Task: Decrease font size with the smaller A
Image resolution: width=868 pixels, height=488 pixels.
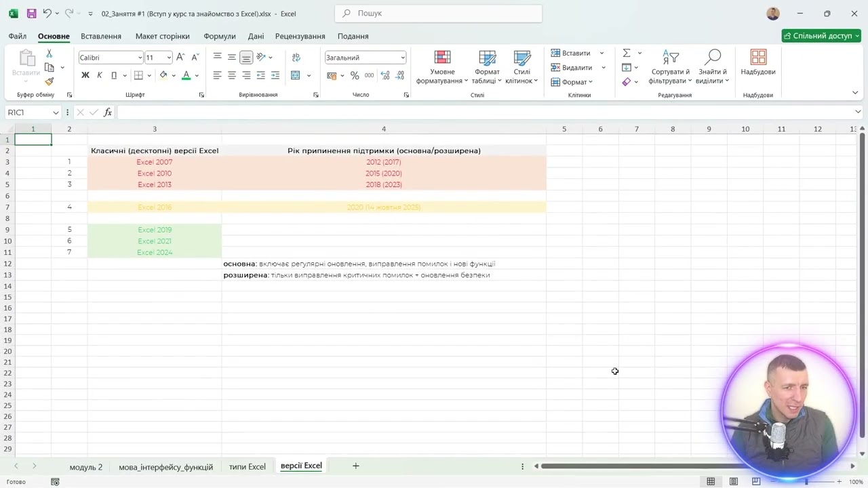Action: tap(195, 58)
